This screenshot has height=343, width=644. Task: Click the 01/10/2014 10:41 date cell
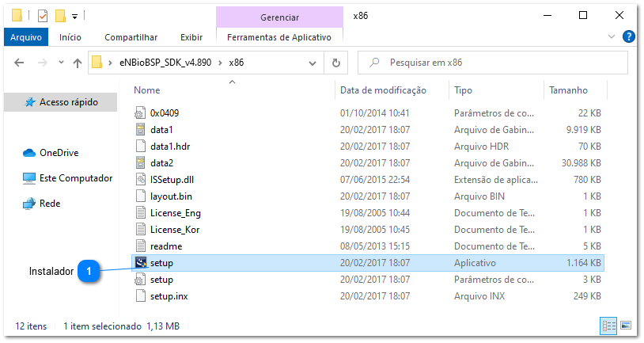point(374,113)
